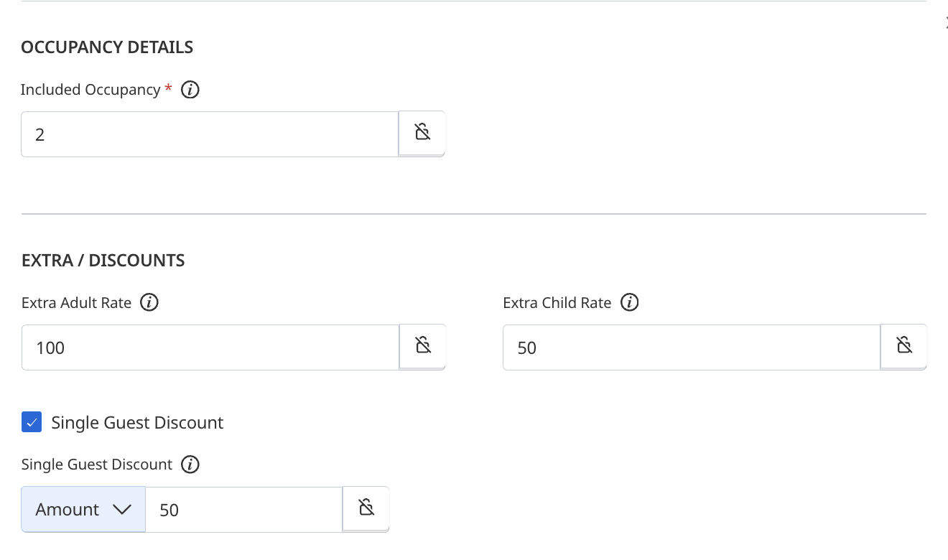Toggle the lock button beside Extra Adult Rate
The height and width of the screenshot is (560, 948).
point(423,347)
